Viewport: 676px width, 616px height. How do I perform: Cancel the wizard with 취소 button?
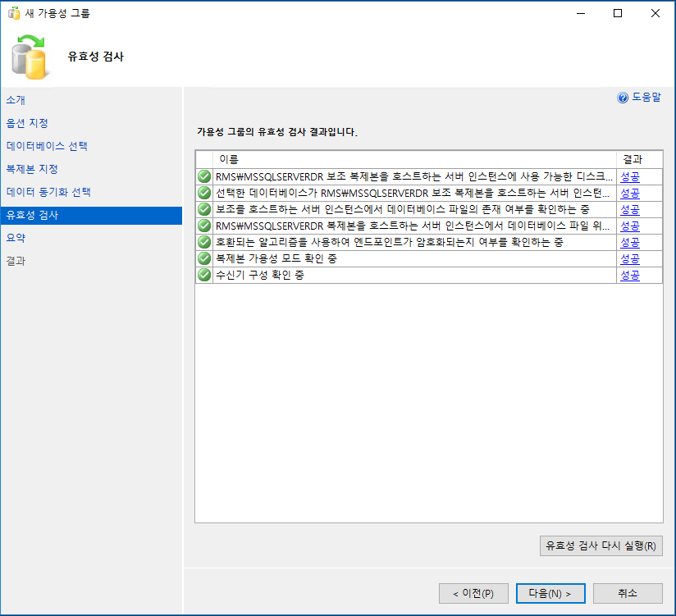pos(628,594)
